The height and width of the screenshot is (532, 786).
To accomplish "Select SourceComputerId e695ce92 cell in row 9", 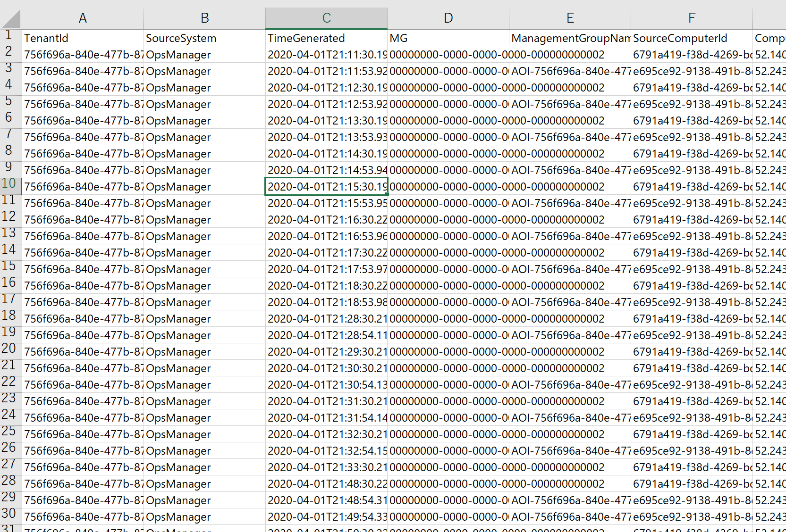I will [x=692, y=170].
